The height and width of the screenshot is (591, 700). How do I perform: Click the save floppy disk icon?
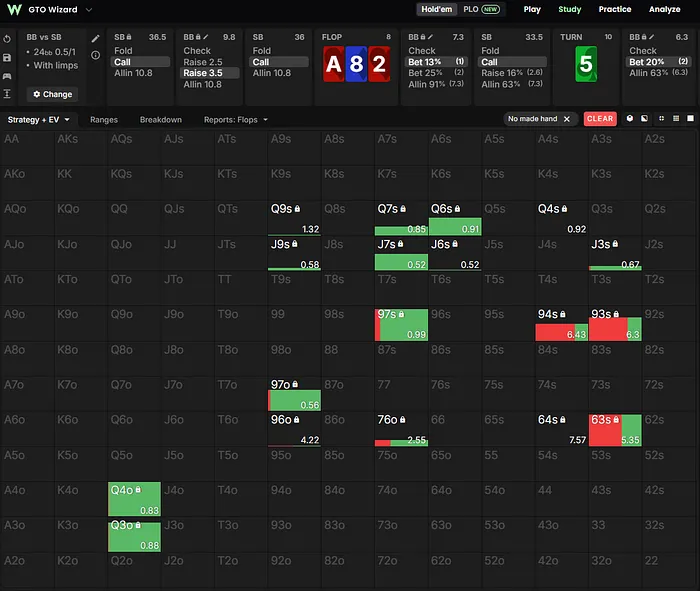tap(7, 58)
